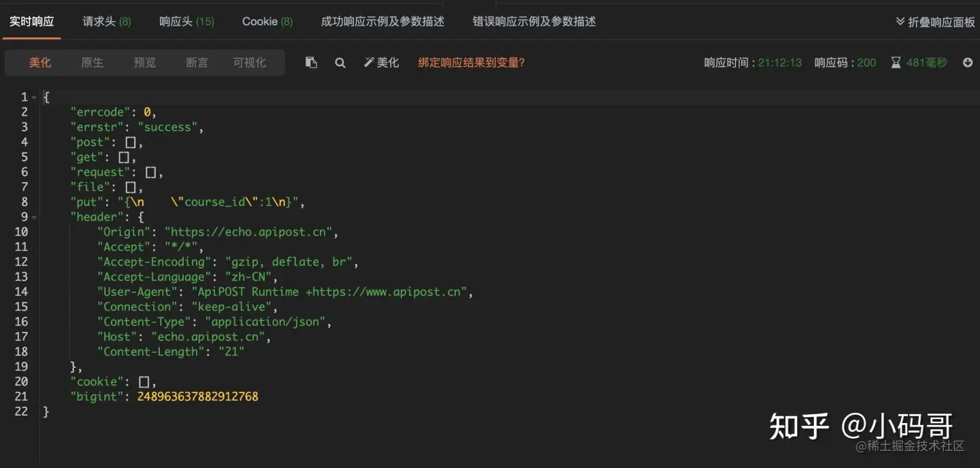Viewport: 980px width, 468px height.
Task: Switch to the 实时响应 tab
Action: [x=31, y=22]
